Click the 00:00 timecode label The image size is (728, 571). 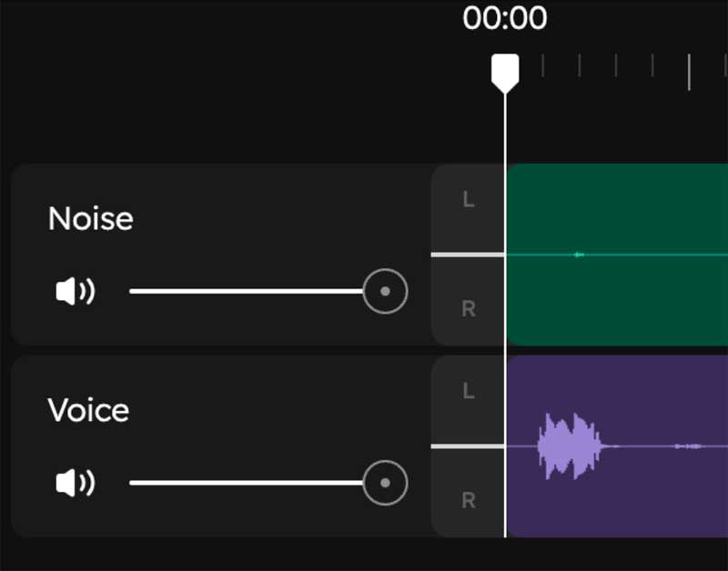[505, 18]
